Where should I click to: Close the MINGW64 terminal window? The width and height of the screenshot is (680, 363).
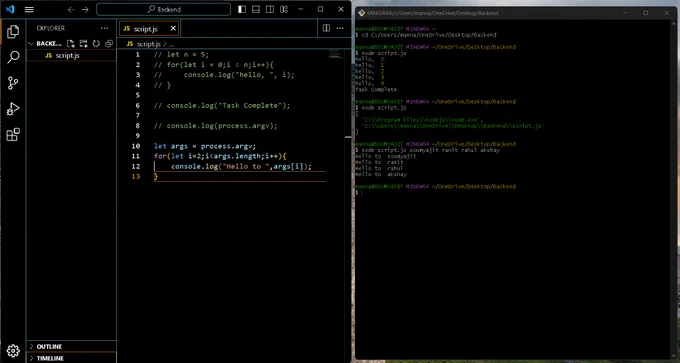[667, 13]
